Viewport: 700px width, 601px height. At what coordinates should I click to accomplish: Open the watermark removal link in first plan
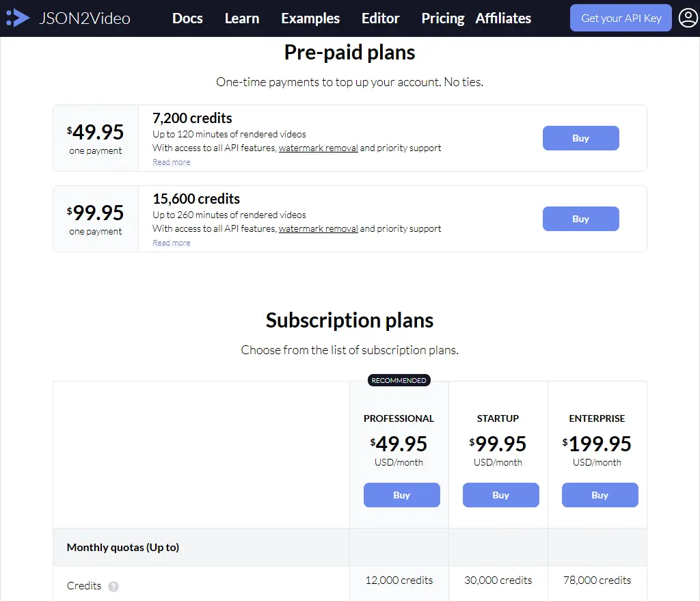(317, 148)
